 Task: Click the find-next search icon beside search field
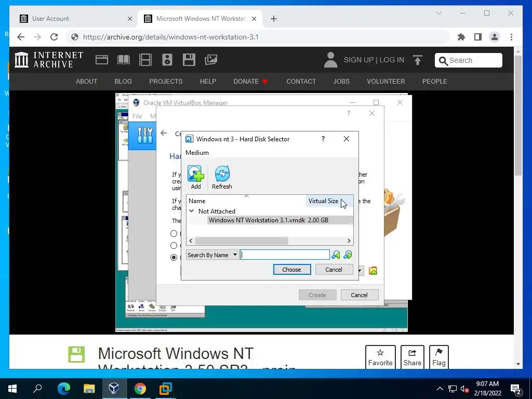336,255
